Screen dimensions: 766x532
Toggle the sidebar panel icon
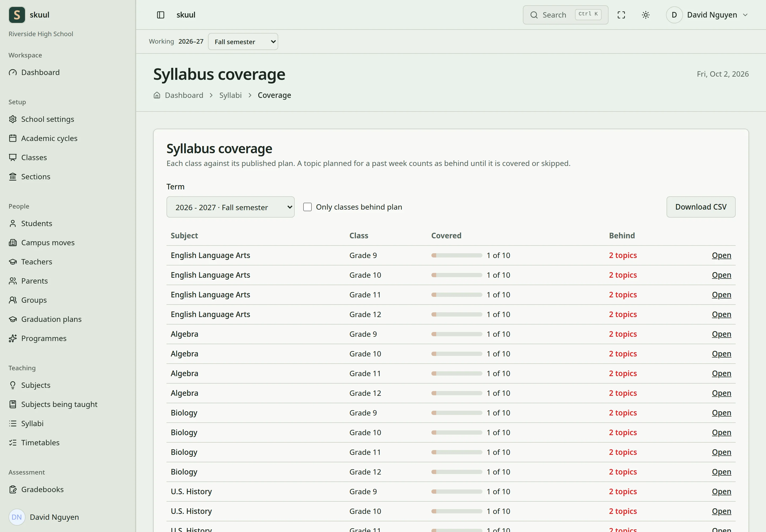click(x=161, y=15)
